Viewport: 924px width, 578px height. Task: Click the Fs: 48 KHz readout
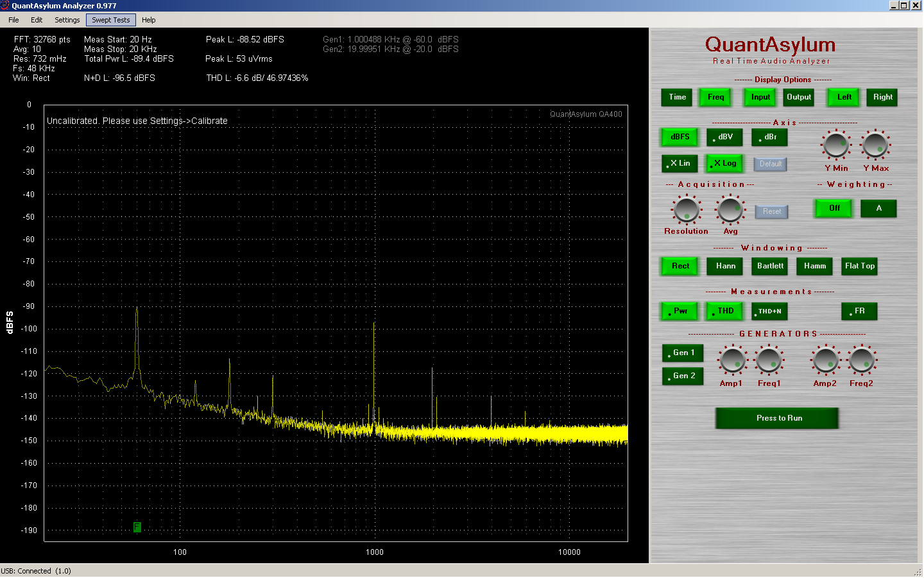34,69
